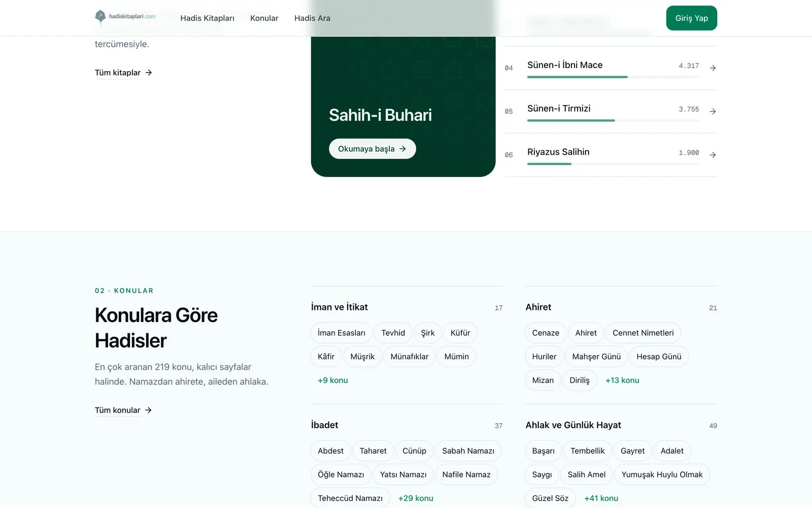Select the Yatsı Namazı chip
Image resolution: width=812 pixels, height=508 pixels.
click(x=403, y=474)
